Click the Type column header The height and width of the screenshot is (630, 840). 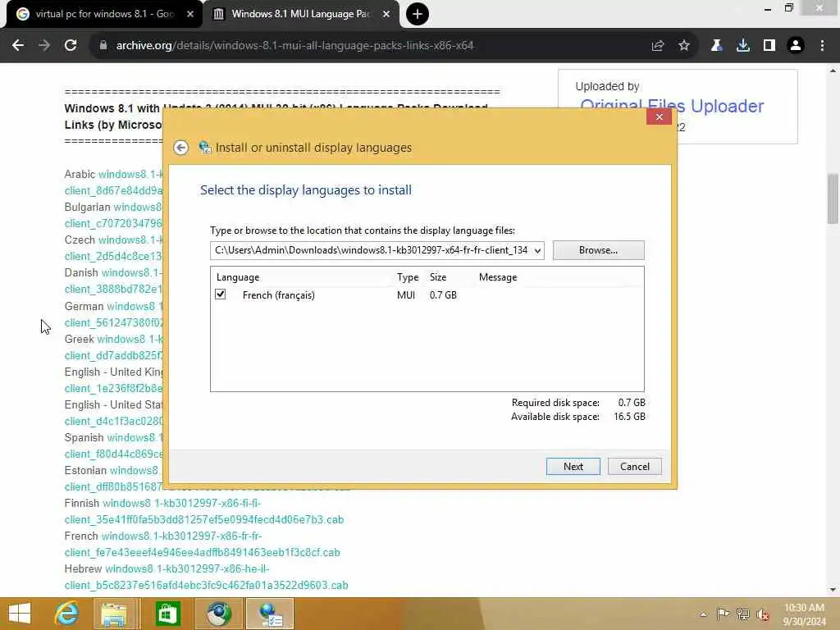click(x=408, y=277)
